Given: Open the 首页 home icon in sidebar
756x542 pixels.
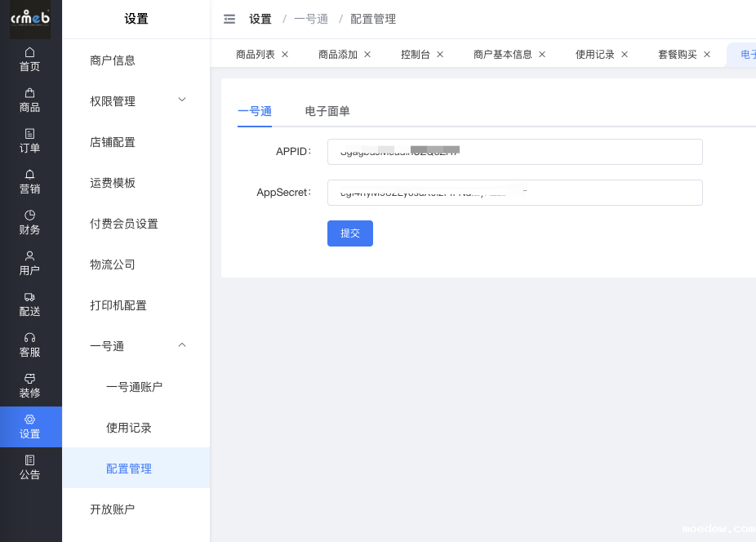Looking at the screenshot, I should [x=30, y=52].
